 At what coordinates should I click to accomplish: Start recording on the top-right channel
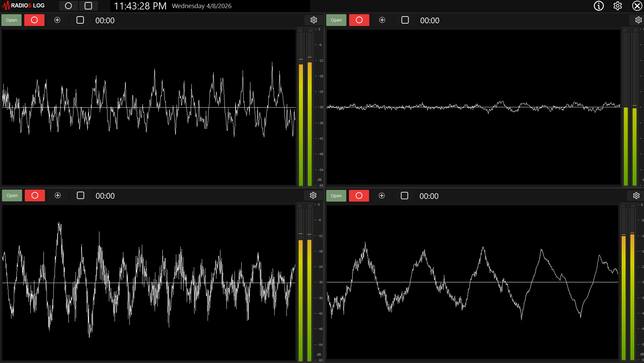359,20
